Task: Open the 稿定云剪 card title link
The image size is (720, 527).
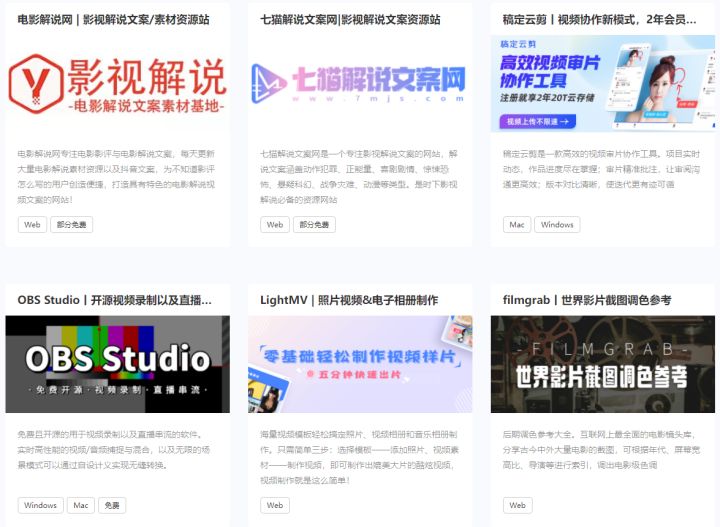Action: coord(600,20)
